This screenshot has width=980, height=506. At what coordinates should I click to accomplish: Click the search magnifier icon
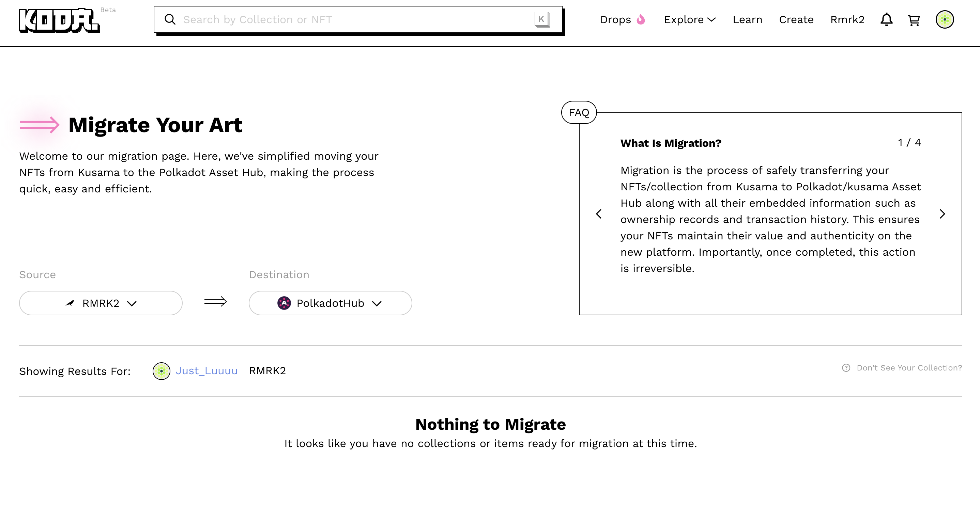point(170,19)
